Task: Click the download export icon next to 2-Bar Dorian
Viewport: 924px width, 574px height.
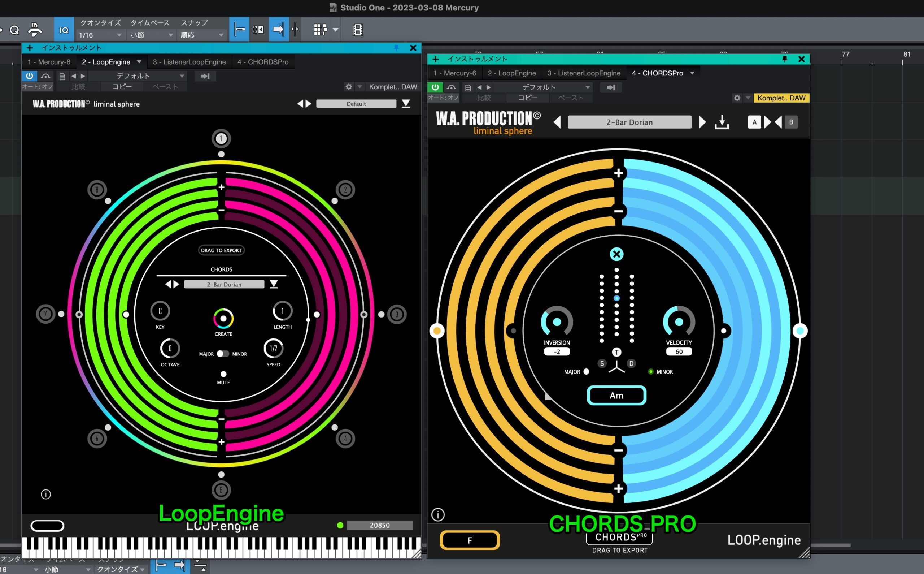Action: (722, 122)
